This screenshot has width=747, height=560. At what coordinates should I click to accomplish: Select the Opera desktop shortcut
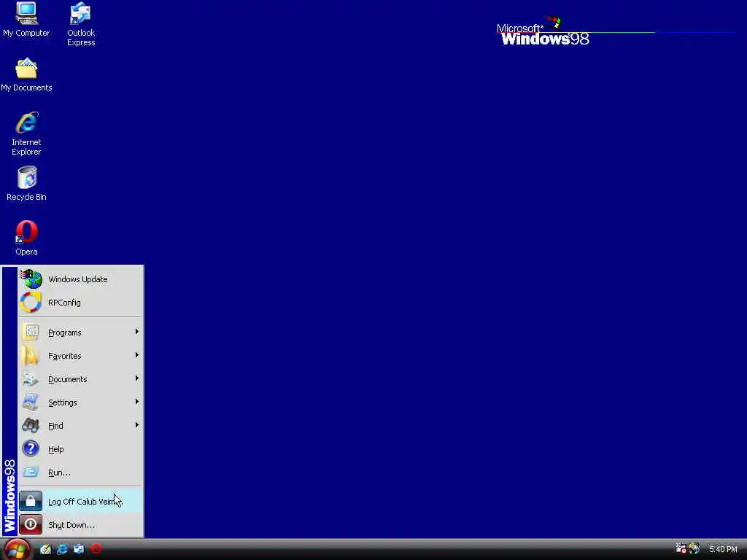(x=26, y=238)
